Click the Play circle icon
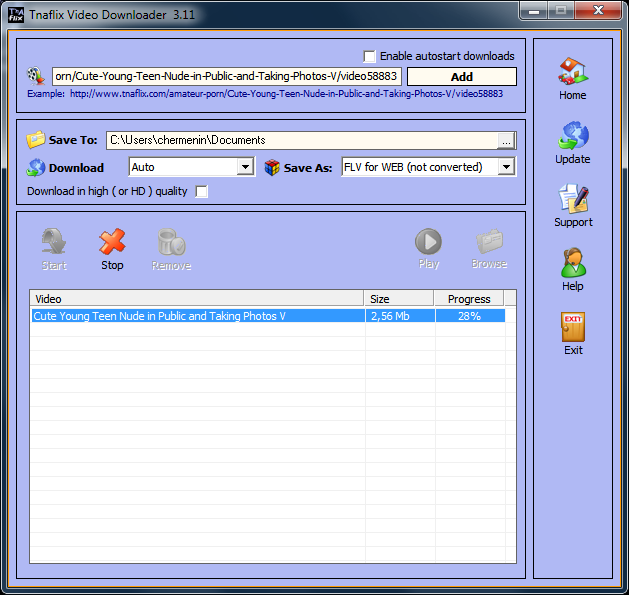629x595 pixels. [428, 242]
